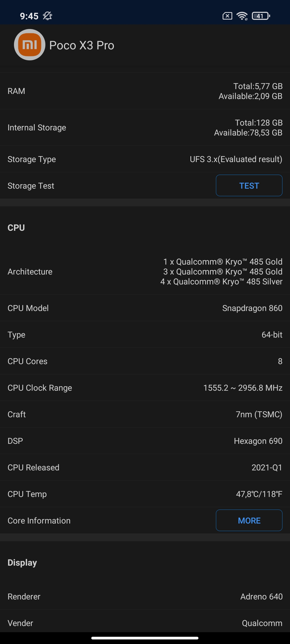Start the storage TEST button
Screen dimensions: 290x644
(x=249, y=185)
